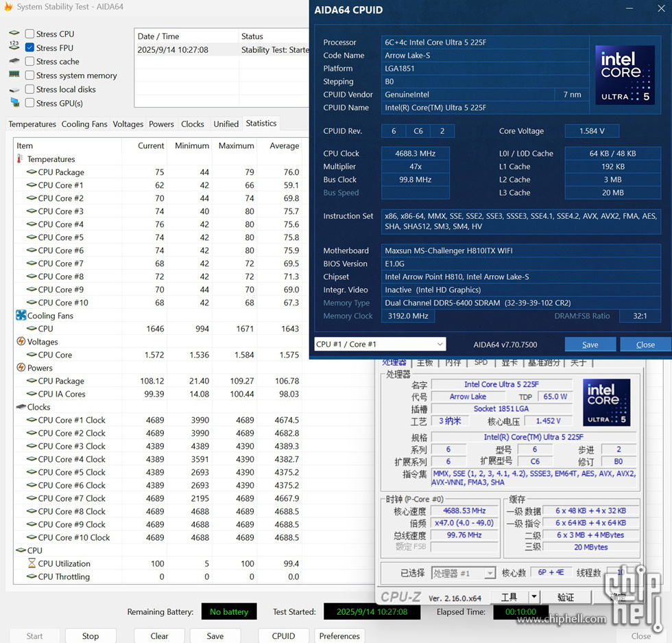Viewport: 672px width, 643px height.
Task: Click the Intel Core Ultra 5 logo in AIDA64 CPUID
Action: (x=625, y=75)
